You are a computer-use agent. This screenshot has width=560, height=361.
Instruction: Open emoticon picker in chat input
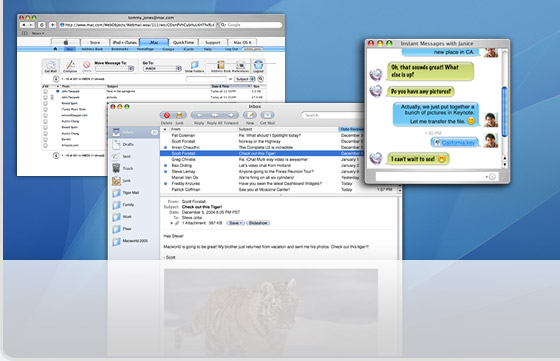point(492,177)
